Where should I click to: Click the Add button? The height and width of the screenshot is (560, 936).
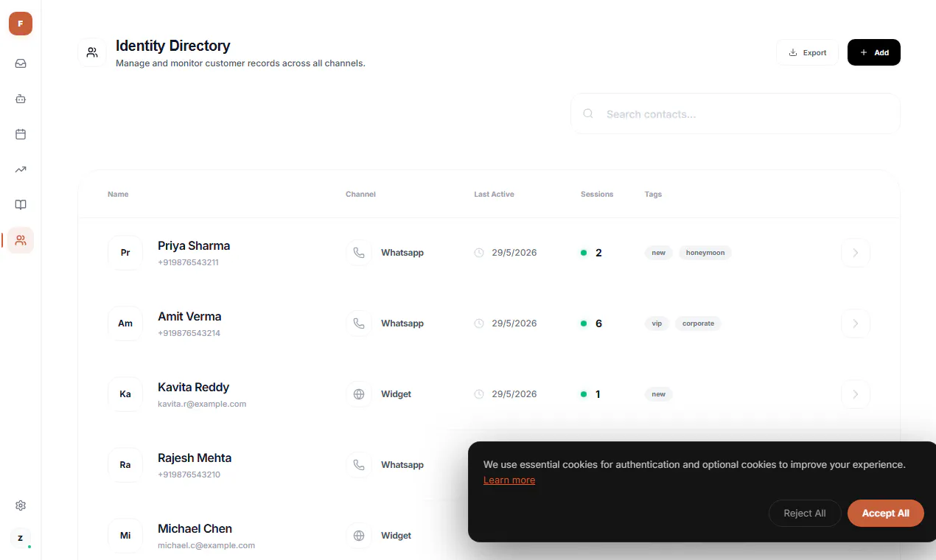(x=874, y=52)
